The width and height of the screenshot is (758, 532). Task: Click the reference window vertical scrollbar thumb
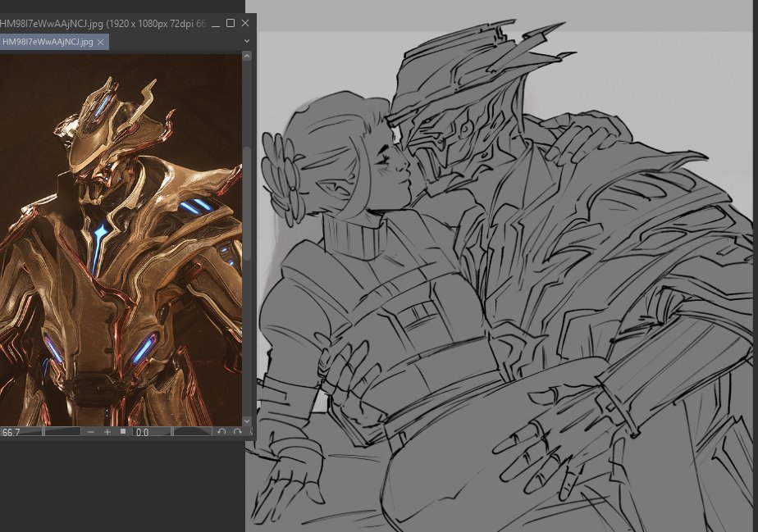pos(247,203)
